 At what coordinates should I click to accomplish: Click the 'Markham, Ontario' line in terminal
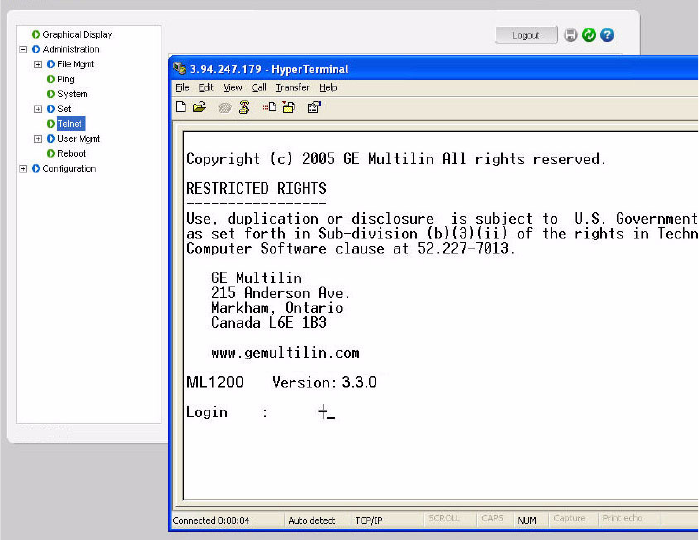click(277, 308)
